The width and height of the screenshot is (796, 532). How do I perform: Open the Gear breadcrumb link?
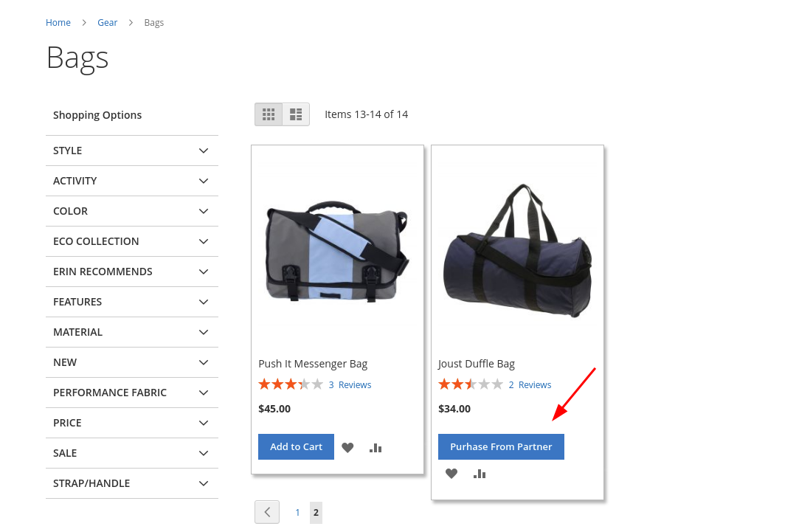click(107, 22)
